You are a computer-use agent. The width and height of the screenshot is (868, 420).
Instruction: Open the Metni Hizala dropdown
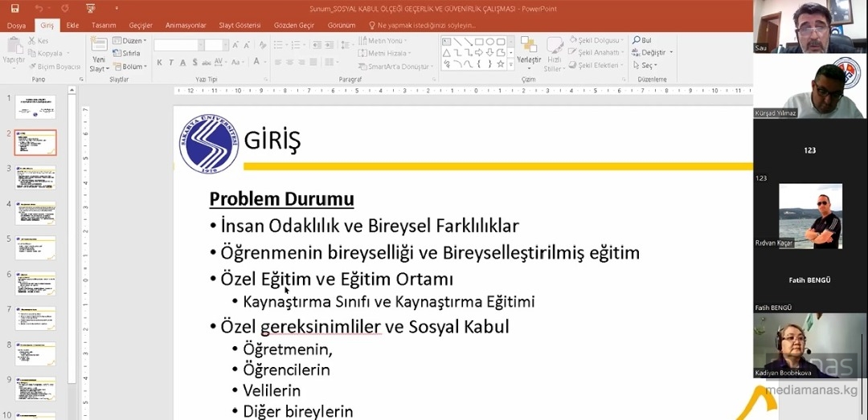click(385, 54)
